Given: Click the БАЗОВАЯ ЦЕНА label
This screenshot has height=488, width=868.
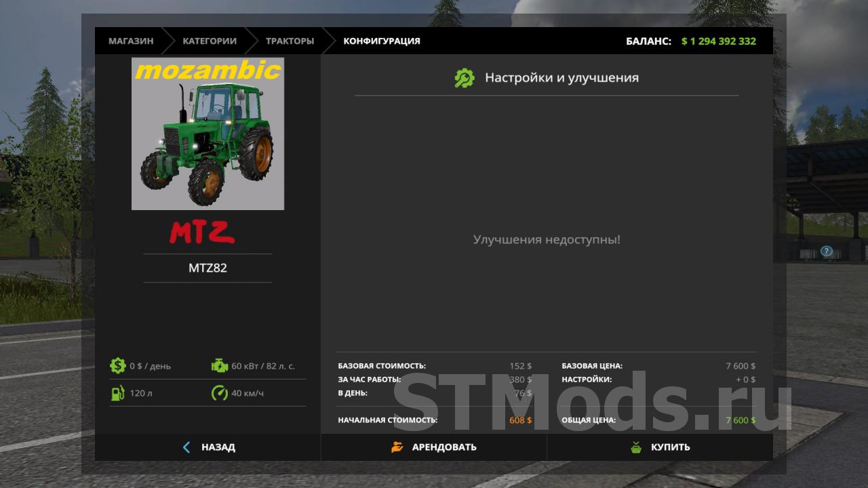Looking at the screenshot, I should tap(592, 366).
